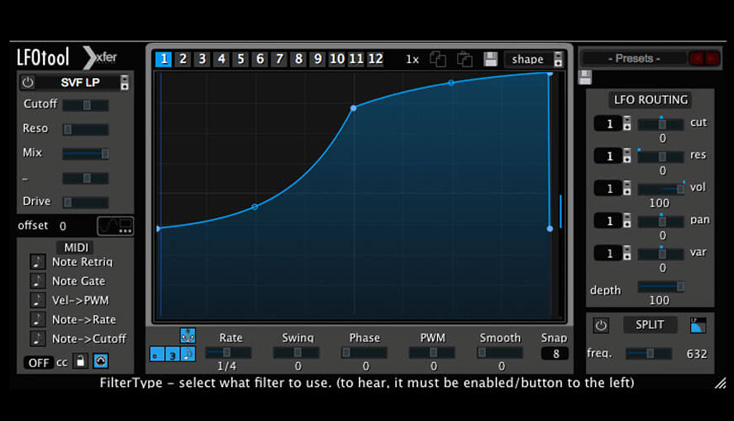
Task: Click the waveform scope icon beside offset
Action: pos(115,226)
